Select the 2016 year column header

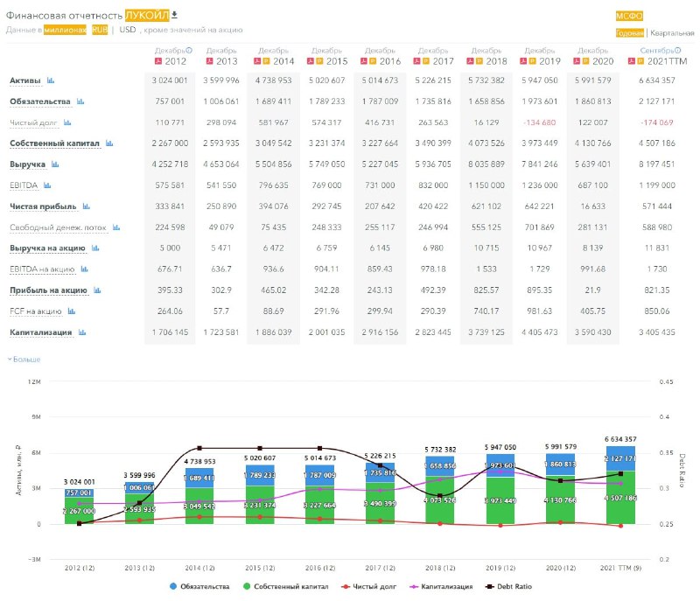tap(390, 61)
